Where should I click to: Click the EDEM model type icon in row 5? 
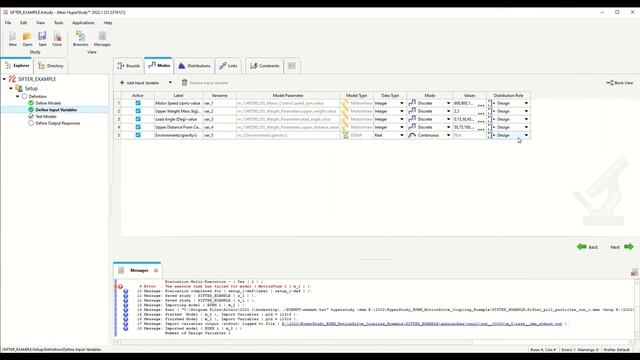pos(345,135)
